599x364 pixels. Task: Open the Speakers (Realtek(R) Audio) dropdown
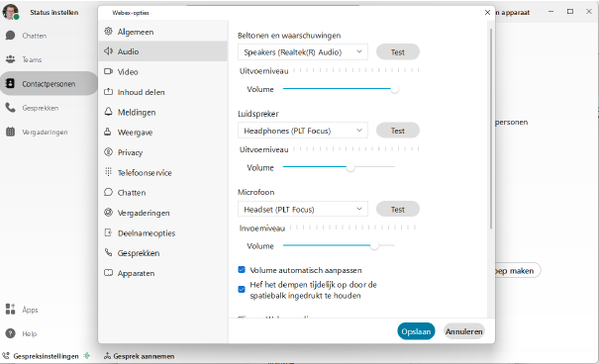point(303,51)
